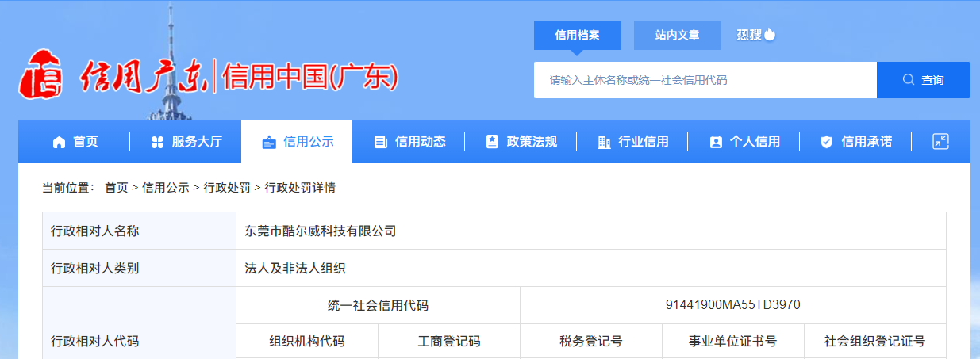Open the 信用承诺 navigation menu
Image resolution: width=980 pixels, height=359 pixels.
click(855, 142)
